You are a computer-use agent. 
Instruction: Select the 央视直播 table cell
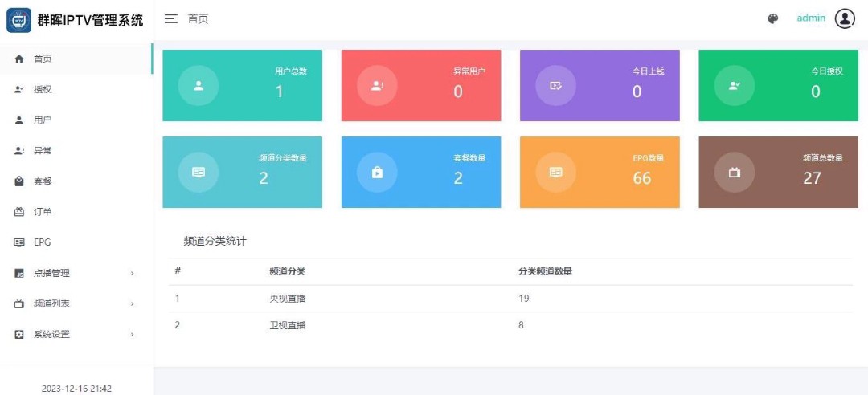(x=287, y=299)
